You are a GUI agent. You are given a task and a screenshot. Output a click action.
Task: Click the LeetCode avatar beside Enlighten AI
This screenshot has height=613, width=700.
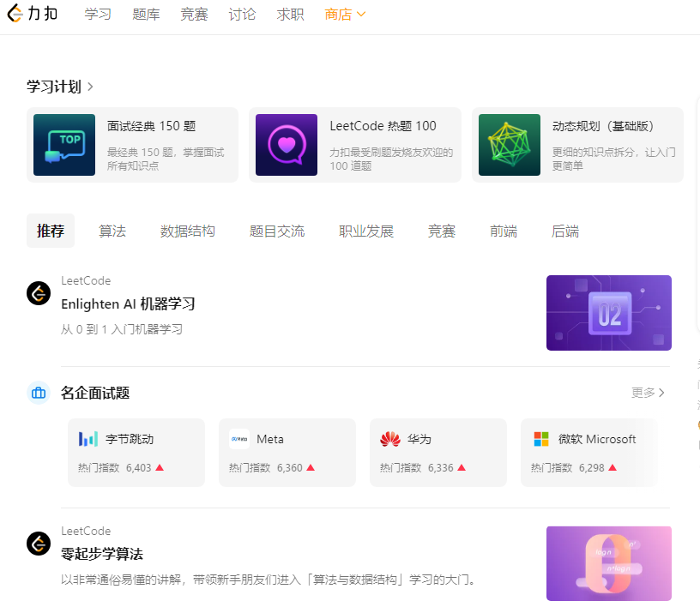[x=39, y=293]
